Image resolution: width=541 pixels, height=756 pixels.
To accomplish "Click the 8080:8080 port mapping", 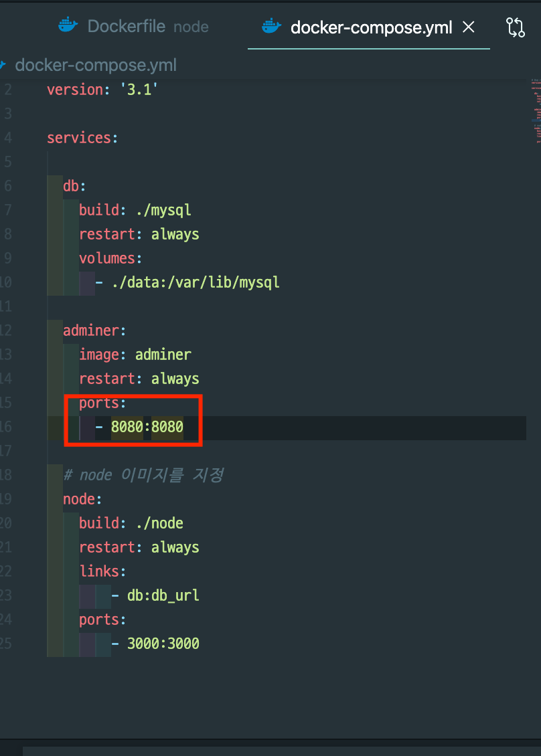I will (x=147, y=428).
